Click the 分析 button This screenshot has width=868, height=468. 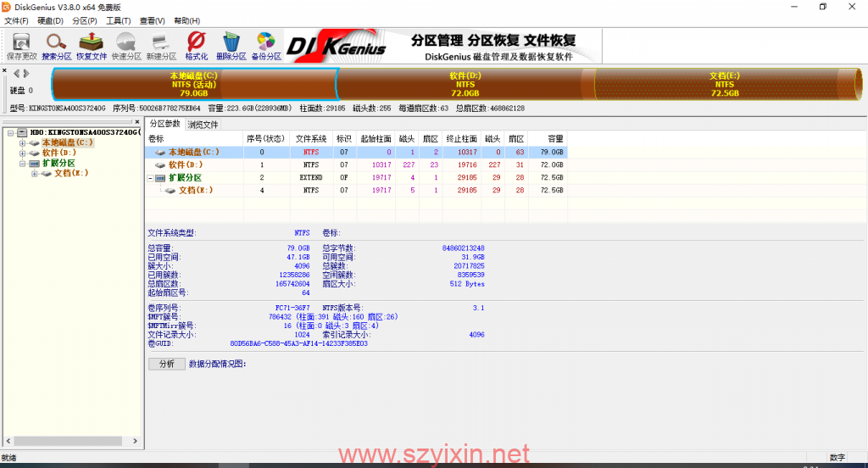point(167,364)
